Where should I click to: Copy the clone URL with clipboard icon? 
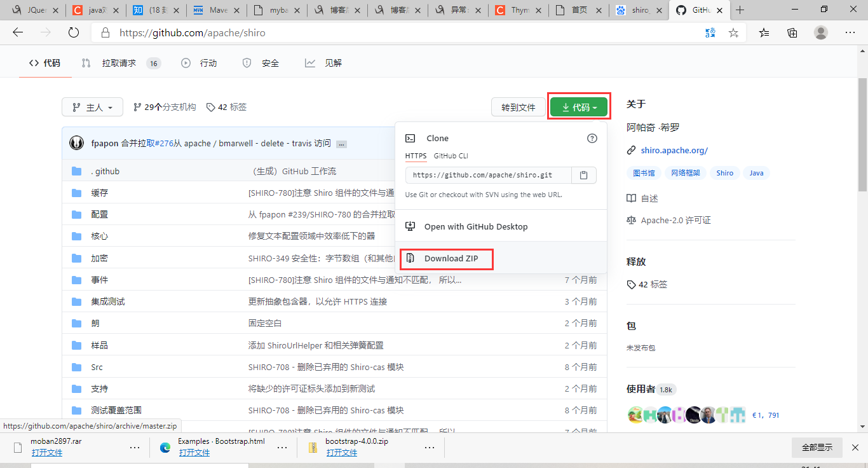(x=584, y=175)
